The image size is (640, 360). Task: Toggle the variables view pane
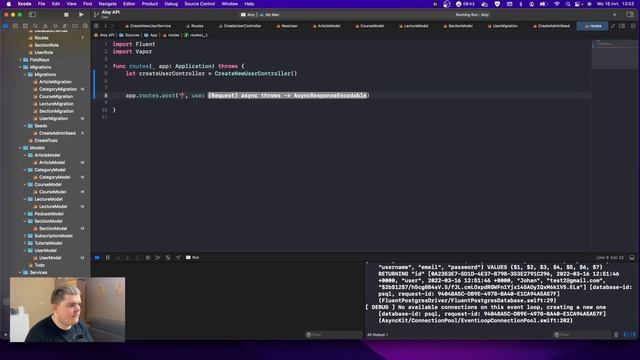pos(626,335)
